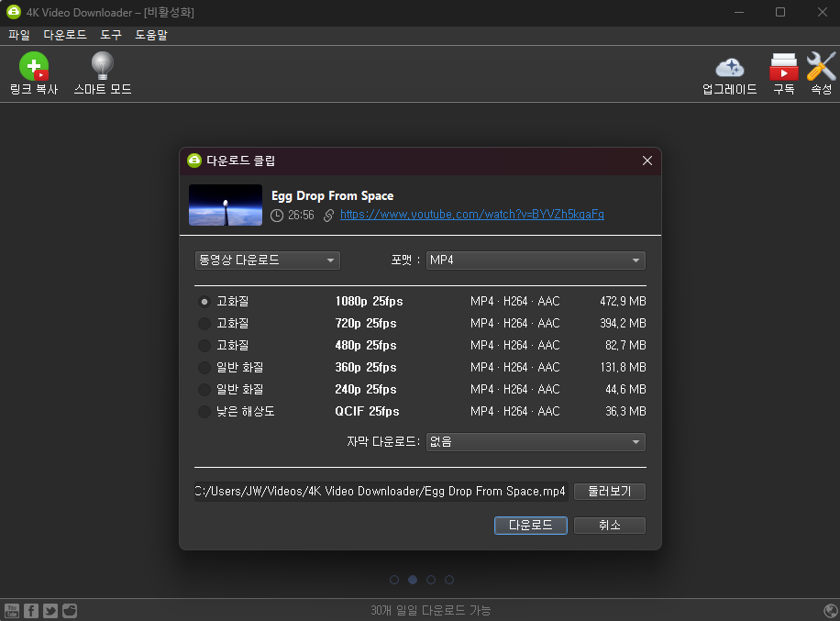Open the 포맷 MP4 format dropdown
The width and height of the screenshot is (840, 621).
(536, 261)
